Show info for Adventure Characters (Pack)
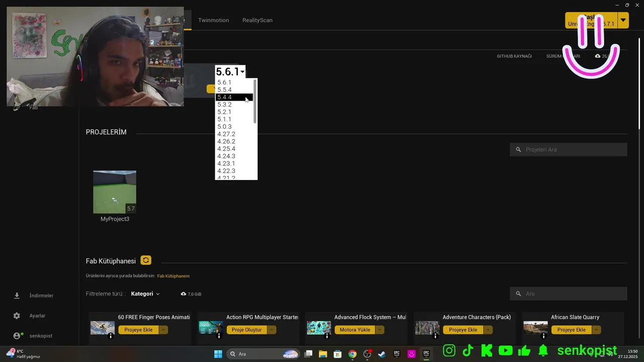644x362 pixels. pyautogui.click(x=435, y=336)
